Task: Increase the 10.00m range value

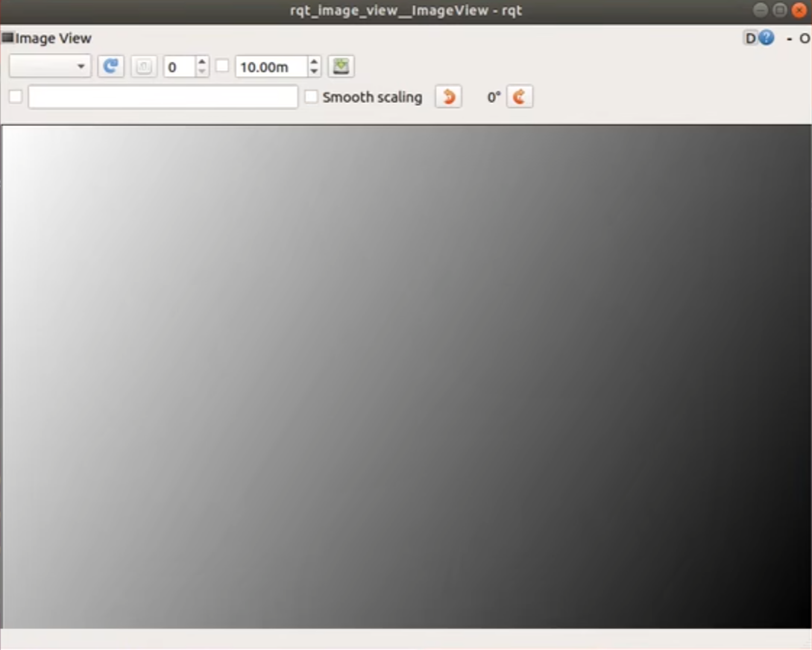Action: tap(314, 62)
